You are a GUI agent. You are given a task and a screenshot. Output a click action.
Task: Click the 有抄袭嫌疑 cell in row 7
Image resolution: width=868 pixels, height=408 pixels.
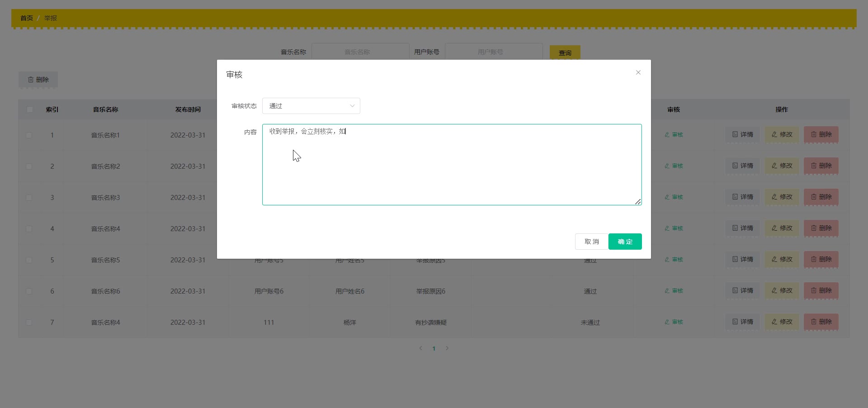(431, 323)
